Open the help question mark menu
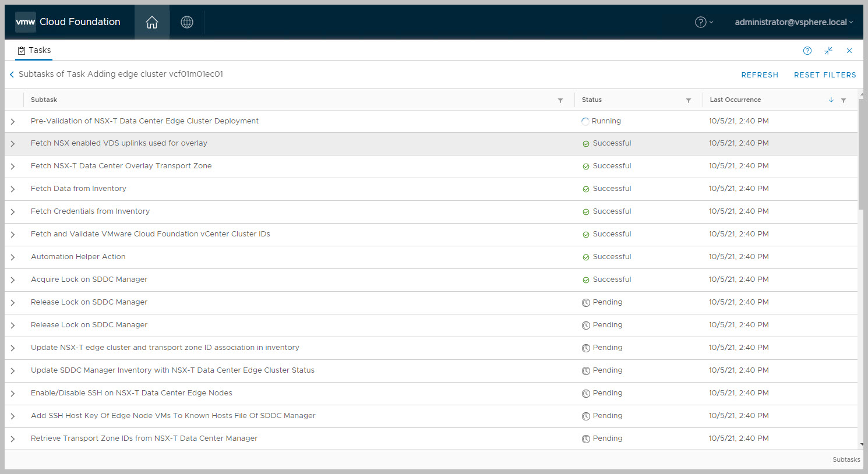The image size is (868, 474). tap(703, 22)
